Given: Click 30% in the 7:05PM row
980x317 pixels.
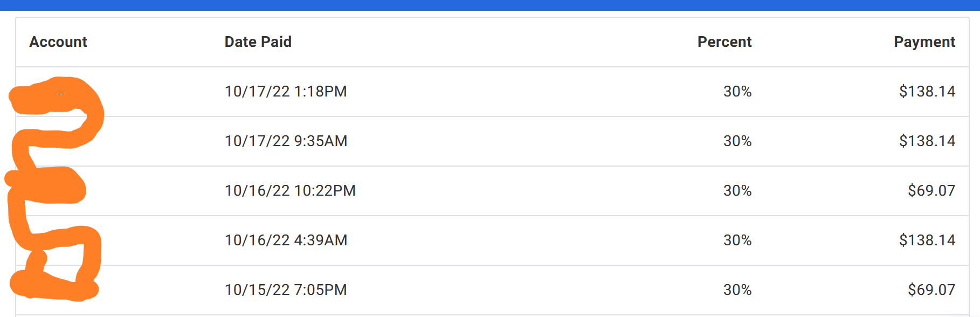Looking at the screenshot, I should [x=737, y=290].
